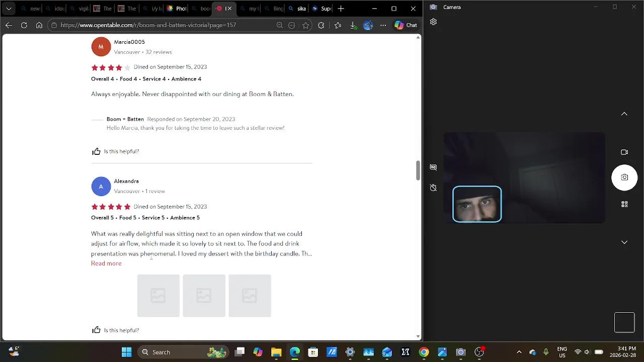Expand Alexandra's review with Read more

pos(106,263)
